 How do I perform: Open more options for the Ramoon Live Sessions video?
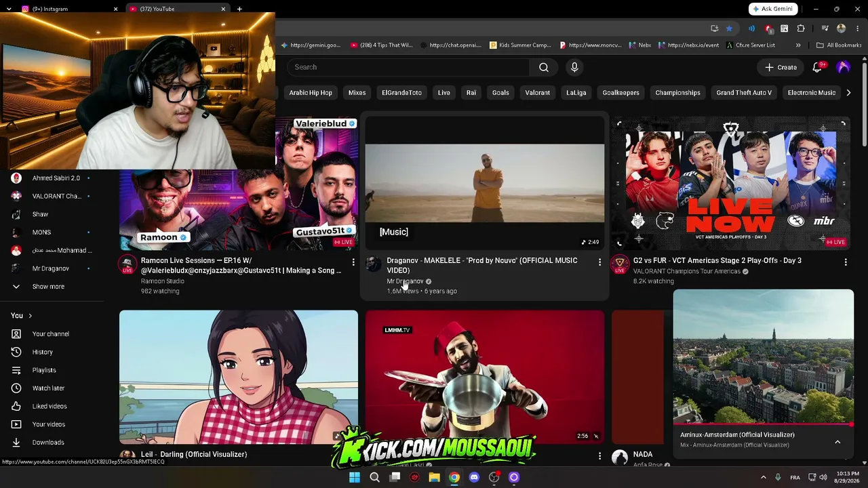(353, 262)
